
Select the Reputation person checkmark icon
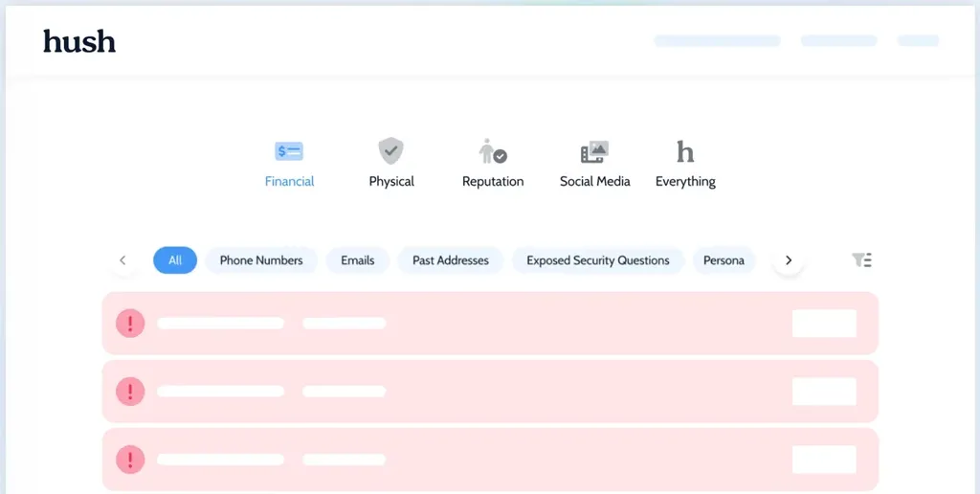(x=493, y=152)
